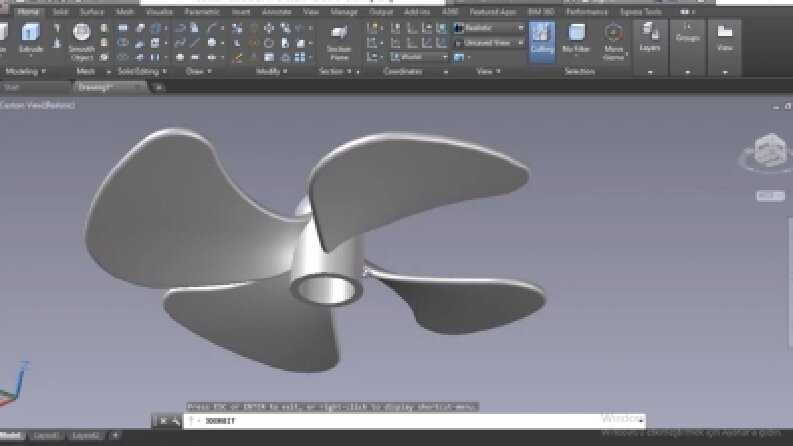Open the Realistic visual style dropdown

488,28
